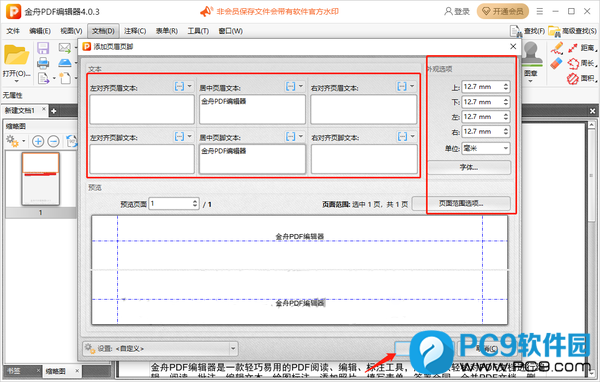The image size is (600, 382).
Task: Insert macro into center header text
Action: click(290, 87)
